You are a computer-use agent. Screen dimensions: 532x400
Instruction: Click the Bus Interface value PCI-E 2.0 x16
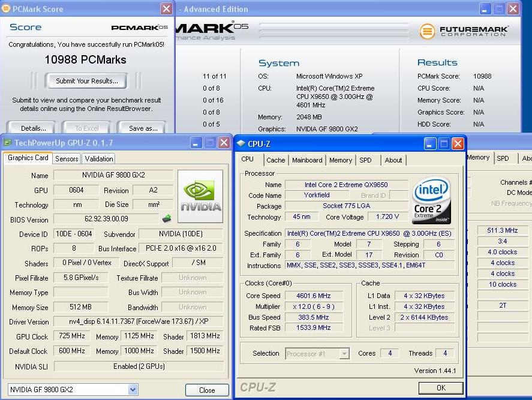[181, 248]
